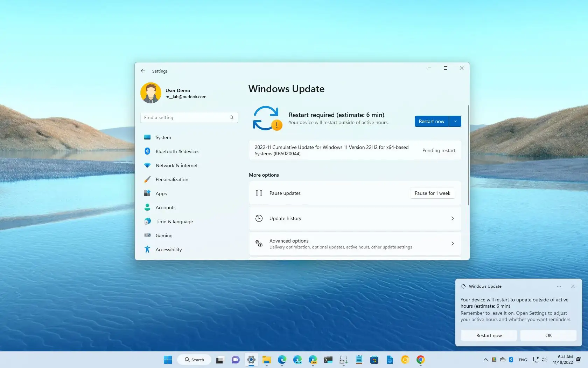
Task: Open Google Chrome from the taskbar
Action: tap(420, 360)
